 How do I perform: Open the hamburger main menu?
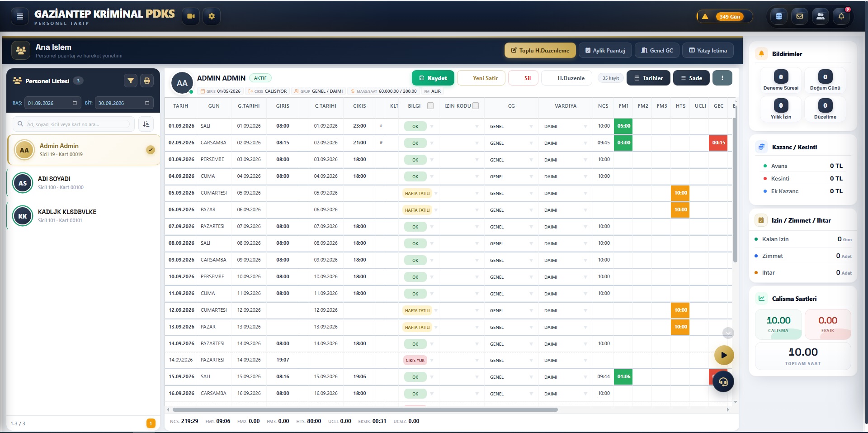click(19, 16)
